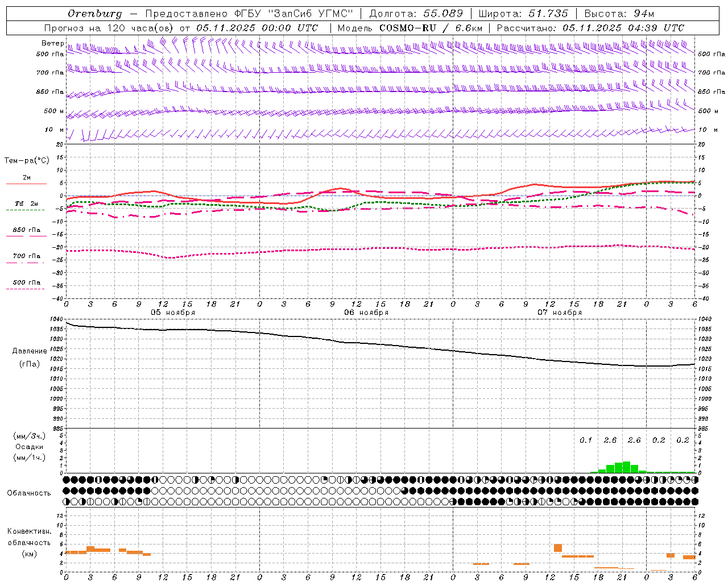Click the model name COSMO-RU / 6.6км
Screen dimensions: 728x582
click(431, 28)
